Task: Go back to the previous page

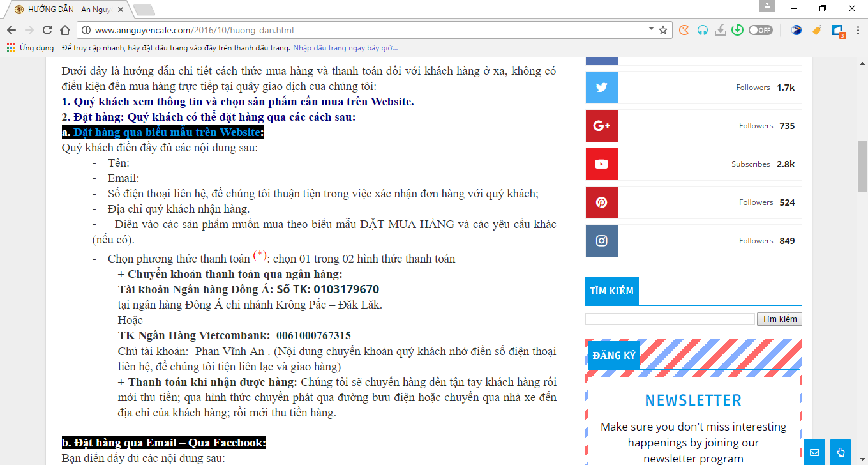Action: pyautogui.click(x=11, y=30)
